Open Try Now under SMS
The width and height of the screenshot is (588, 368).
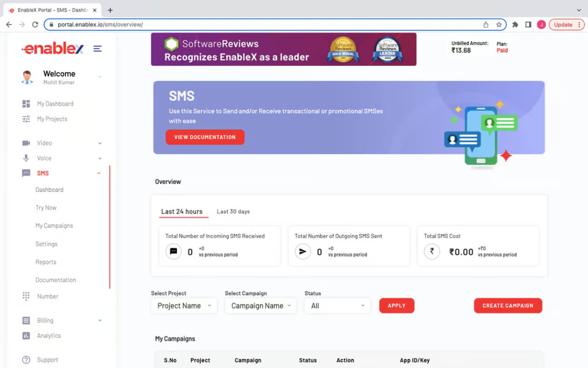46,208
